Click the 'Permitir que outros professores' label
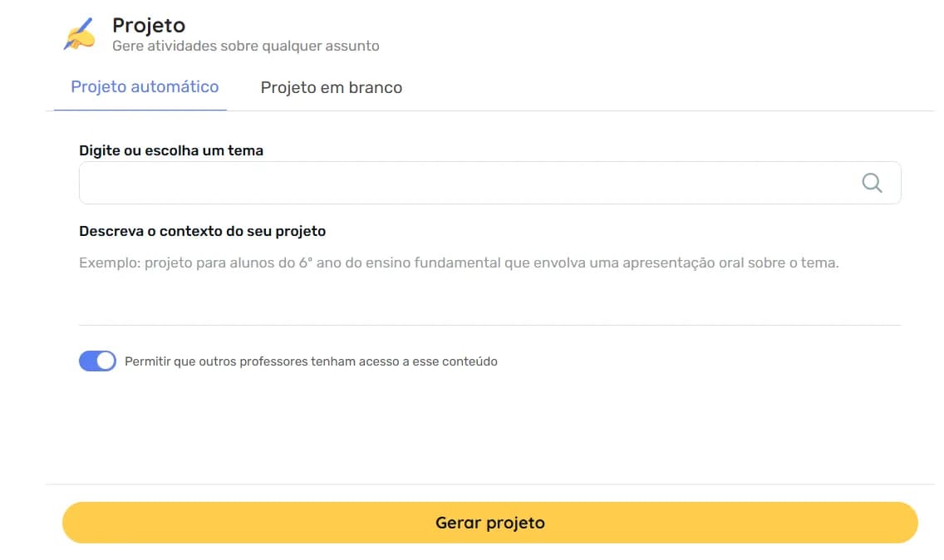Image resolution: width=944 pixels, height=560 pixels. click(311, 361)
